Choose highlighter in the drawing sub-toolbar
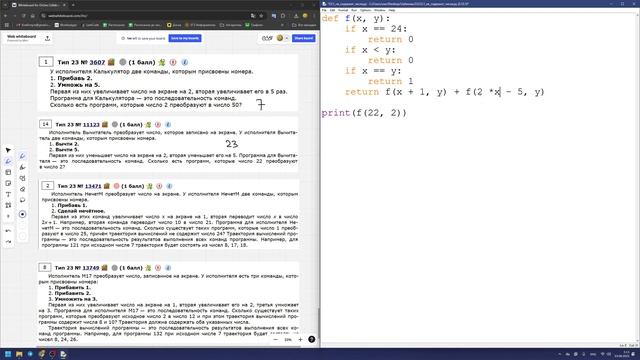The height and width of the screenshot is (360, 640). tap(22, 167)
